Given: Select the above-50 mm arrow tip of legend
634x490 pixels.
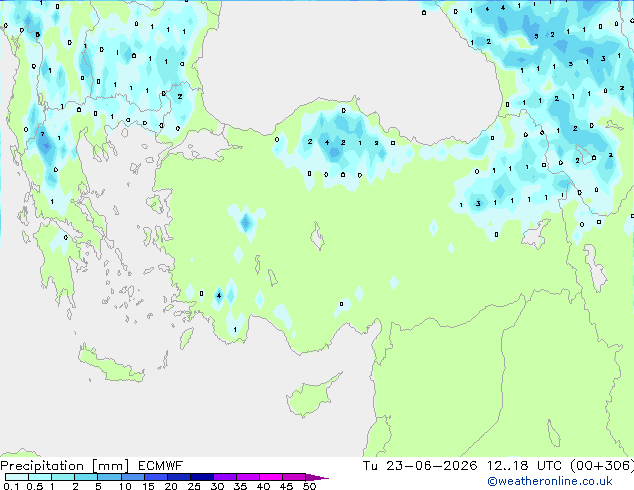Looking at the screenshot, I should coord(317,478).
